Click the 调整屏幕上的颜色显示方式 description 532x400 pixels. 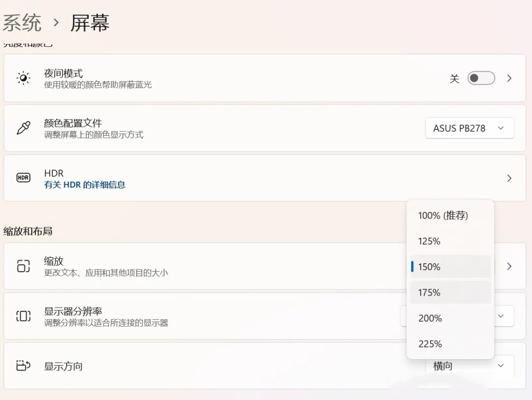coord(94,135)
